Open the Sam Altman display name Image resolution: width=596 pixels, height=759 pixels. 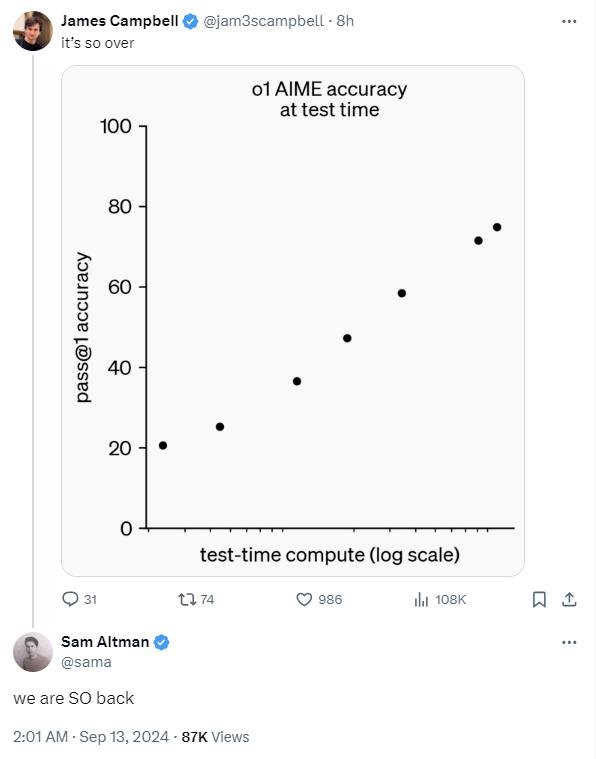point(105,642)
